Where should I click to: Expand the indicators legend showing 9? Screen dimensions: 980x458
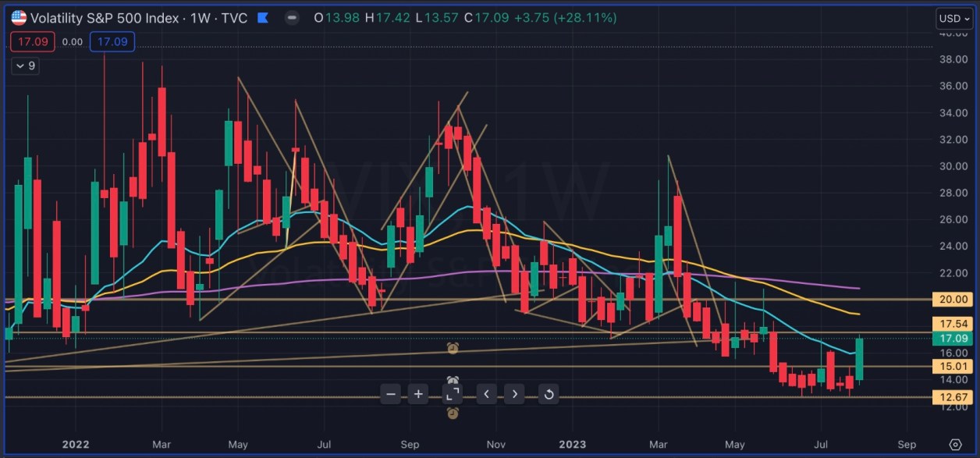[24, 66]
